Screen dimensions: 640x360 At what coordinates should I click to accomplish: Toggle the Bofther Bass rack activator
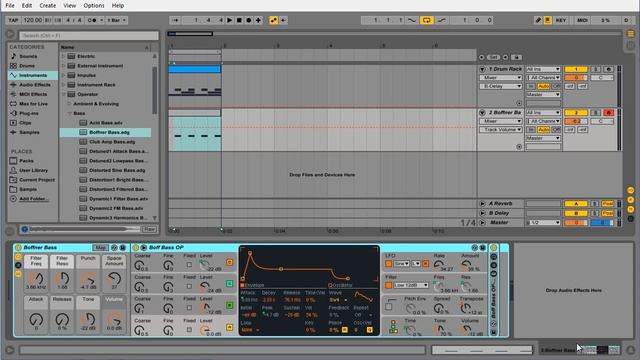click(18, 248)
